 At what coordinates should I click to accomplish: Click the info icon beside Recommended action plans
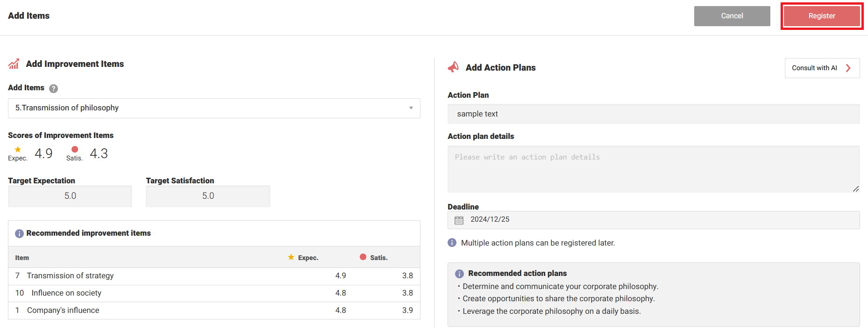coord(460,274)
